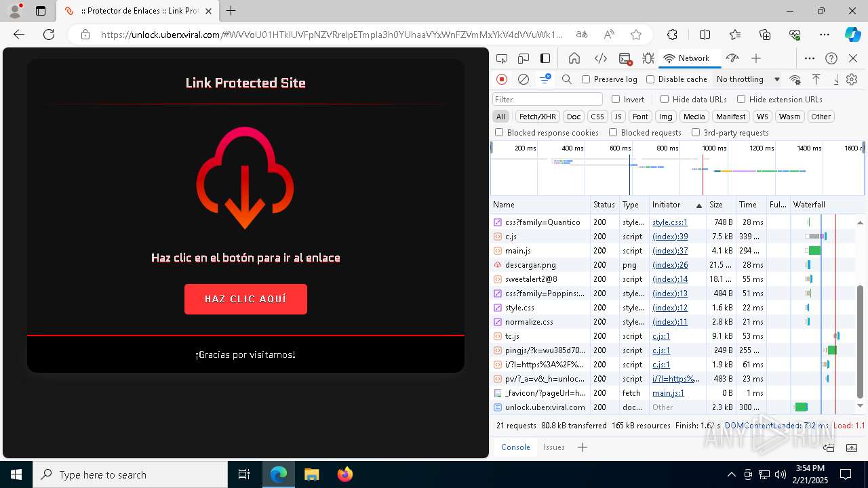The width and height of the screenshot is (868, 488).
Task: Enable the Preserve log checkbox
Action: pyautogui.click(x=586, y=79)
